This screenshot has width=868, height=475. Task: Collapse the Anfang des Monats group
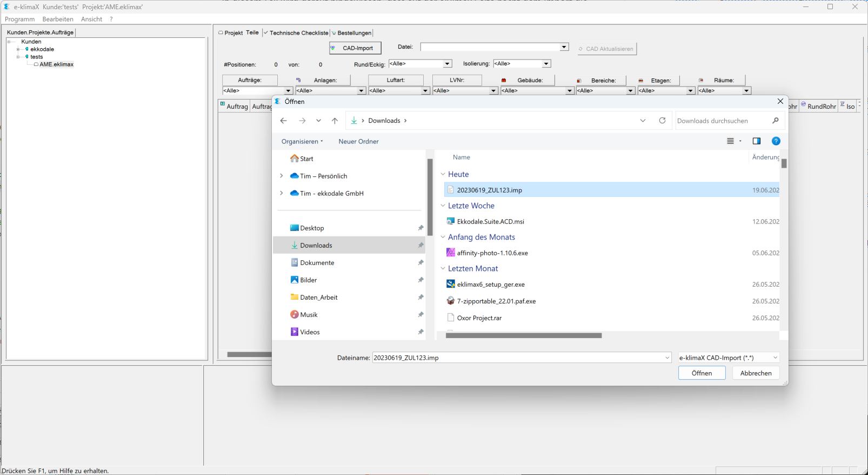(443, 237)
